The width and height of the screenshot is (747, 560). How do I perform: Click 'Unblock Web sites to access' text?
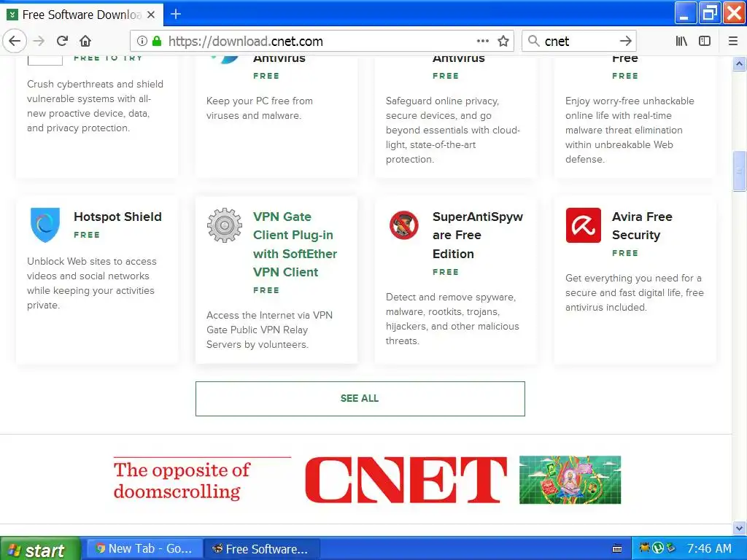(91, 283)
